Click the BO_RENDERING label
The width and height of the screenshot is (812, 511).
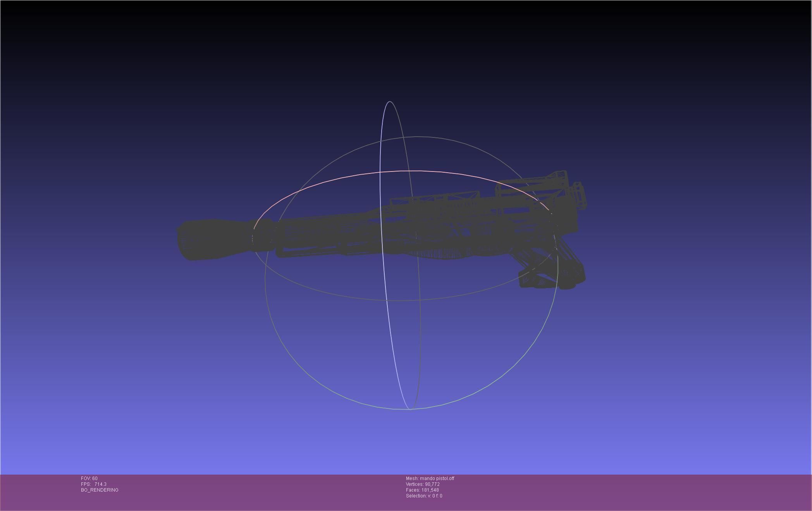tap(100, 490)
